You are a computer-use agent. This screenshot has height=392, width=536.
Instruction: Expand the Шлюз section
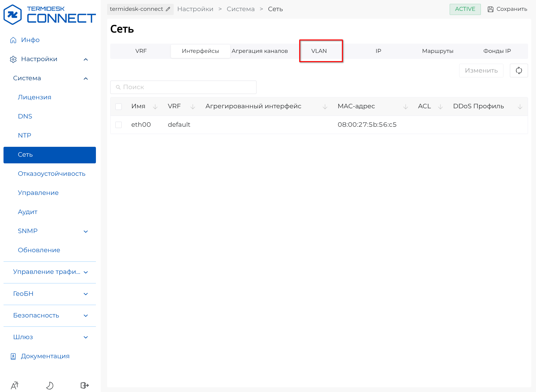coord(85,337)
